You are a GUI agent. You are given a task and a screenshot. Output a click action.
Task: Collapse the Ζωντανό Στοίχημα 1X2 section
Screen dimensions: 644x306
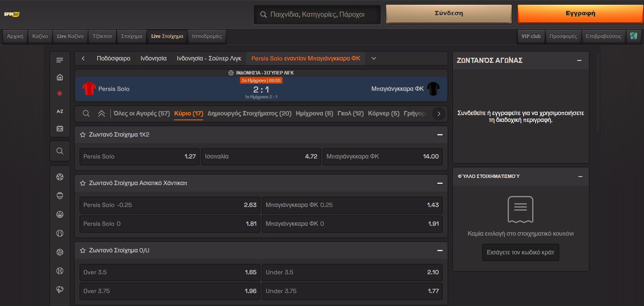coord(440,135)
